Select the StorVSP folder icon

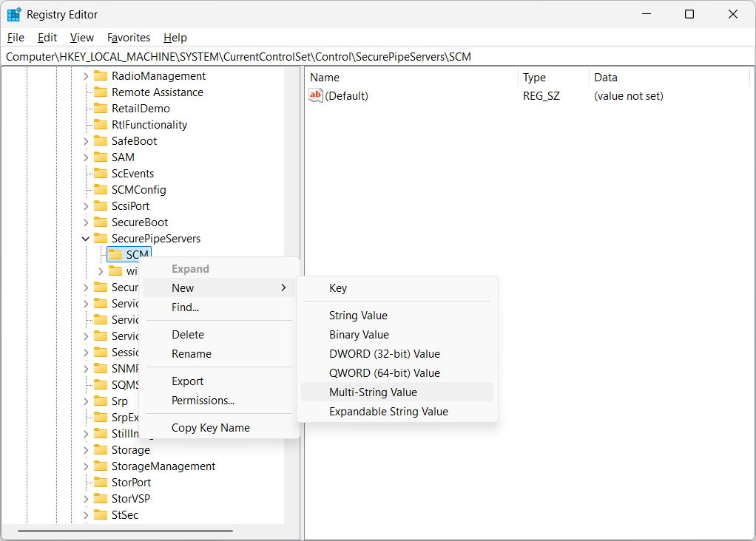(101, 499)
